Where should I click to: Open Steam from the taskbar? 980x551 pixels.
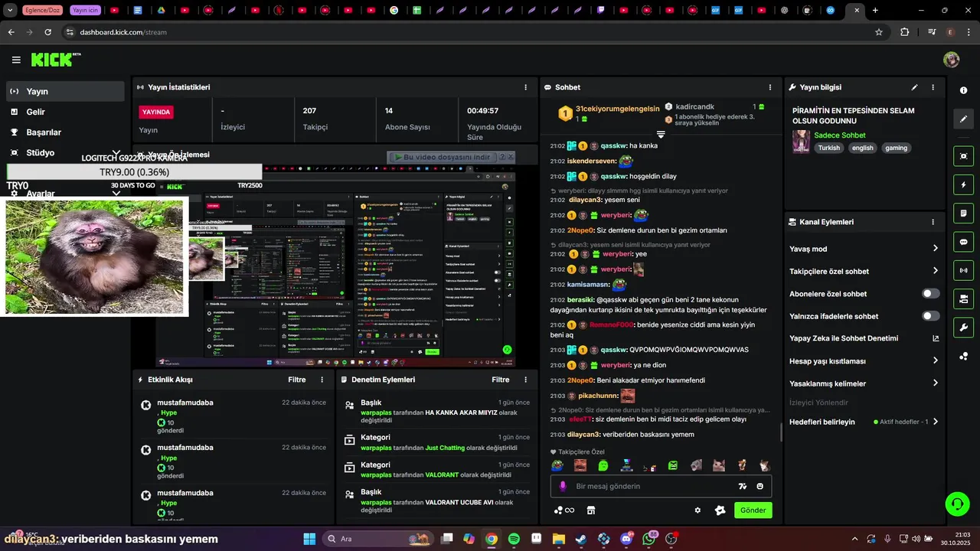(581, 539)
